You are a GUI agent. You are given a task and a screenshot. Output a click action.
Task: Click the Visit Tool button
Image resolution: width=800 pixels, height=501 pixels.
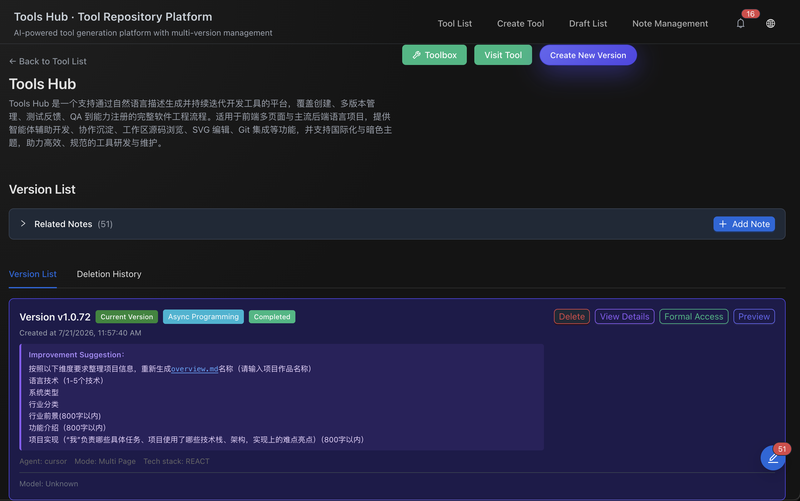tap(503, 55)
